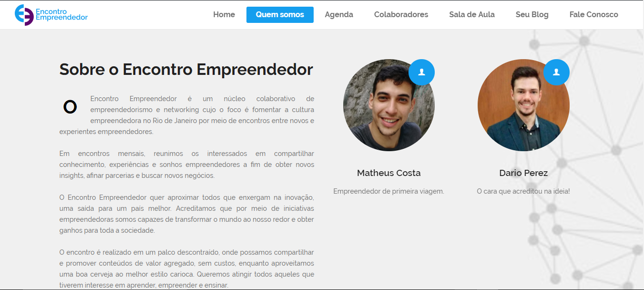This screenshot has height=290, width=644.
Task: Click the Encontro Empreendedor logo text
Action: pyautogui.click(x=62, y=14)
